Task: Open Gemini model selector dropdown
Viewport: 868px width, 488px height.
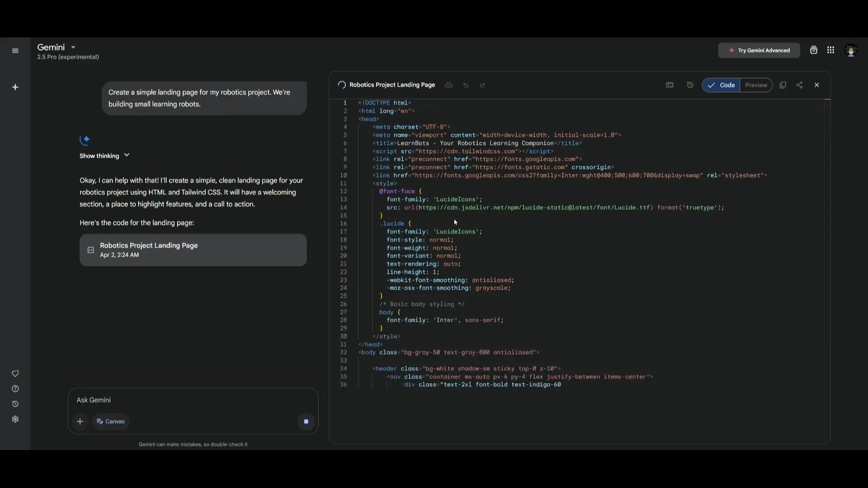Action: [x=57, y=47]
